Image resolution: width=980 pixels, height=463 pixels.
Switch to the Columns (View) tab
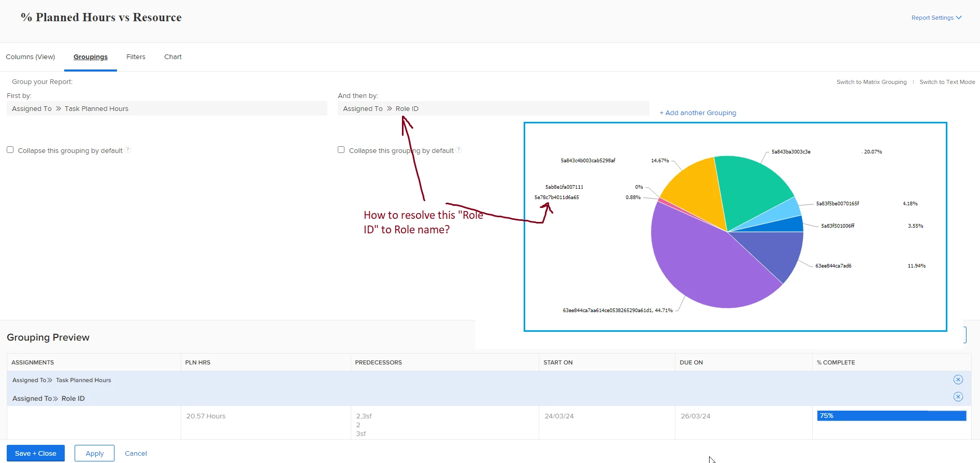coord(31,57)
